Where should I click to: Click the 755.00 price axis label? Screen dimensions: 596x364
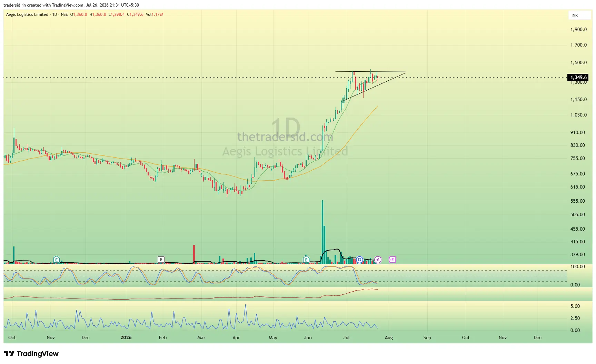point(578,158)
